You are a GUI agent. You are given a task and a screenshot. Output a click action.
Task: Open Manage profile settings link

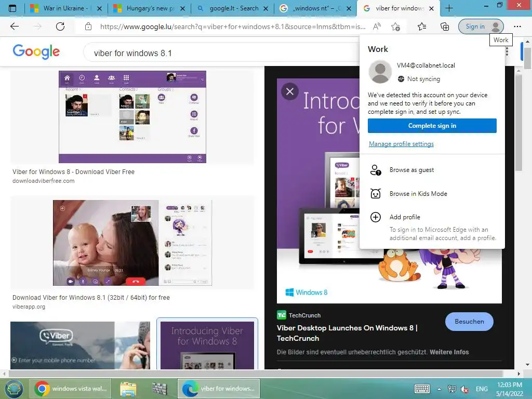click(401, 144)
